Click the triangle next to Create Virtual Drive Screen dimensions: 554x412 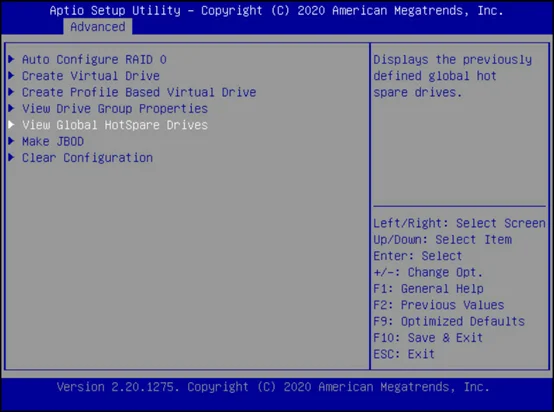click(12, 75)
